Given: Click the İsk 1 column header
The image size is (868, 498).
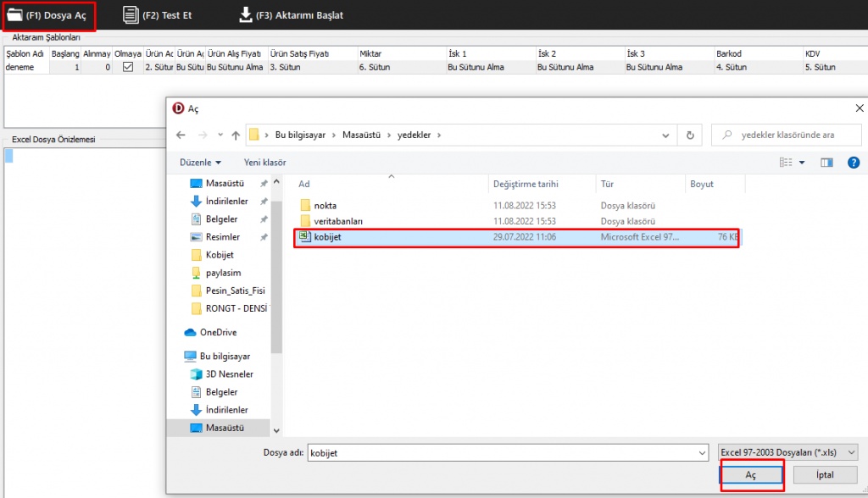Looking at the screenshot, I should [491, 53].
